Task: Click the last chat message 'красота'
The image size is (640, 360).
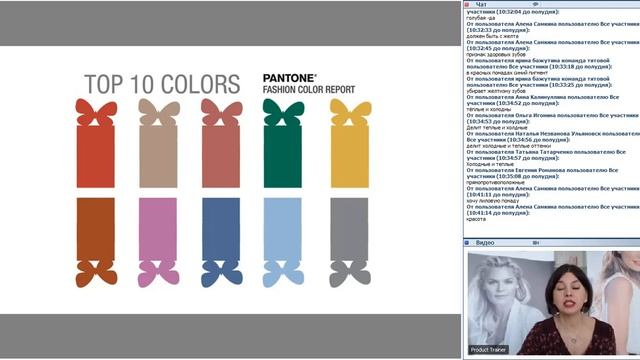Action: [x=476, y=219]
